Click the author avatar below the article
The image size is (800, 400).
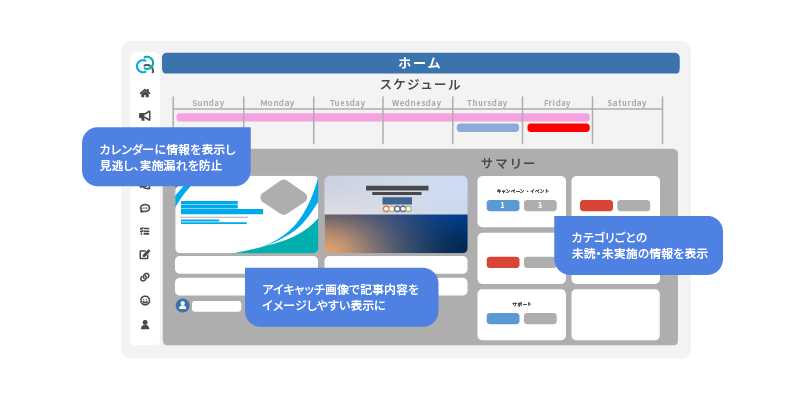coord(182,306)
